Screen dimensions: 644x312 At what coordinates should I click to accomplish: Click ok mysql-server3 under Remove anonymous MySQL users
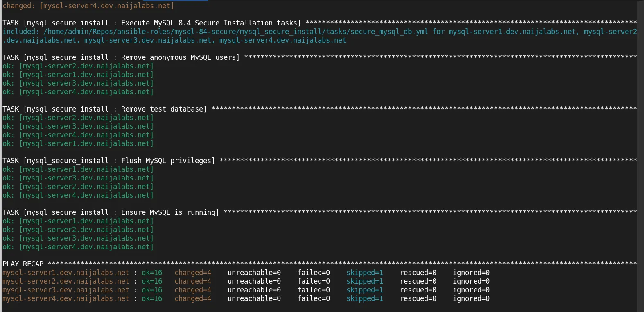click(x=78, y=83)
